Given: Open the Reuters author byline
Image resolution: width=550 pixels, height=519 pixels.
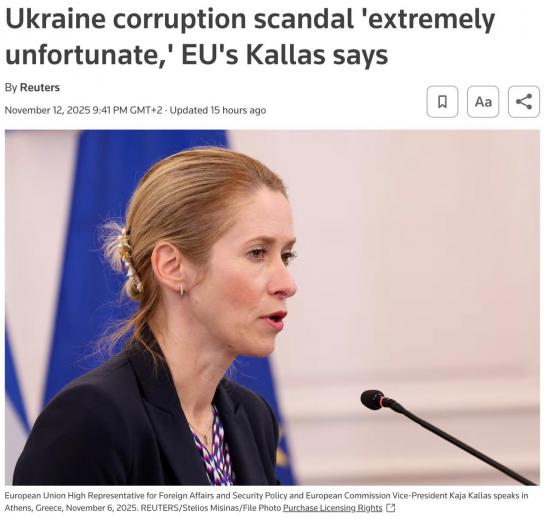Looking at the screenshot, I should [40, 88].
